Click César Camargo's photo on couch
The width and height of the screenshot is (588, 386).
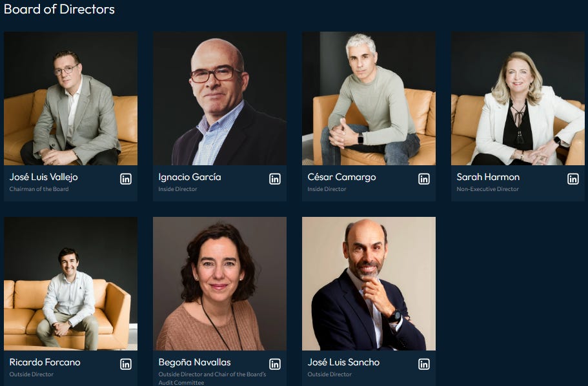point(369,98)
